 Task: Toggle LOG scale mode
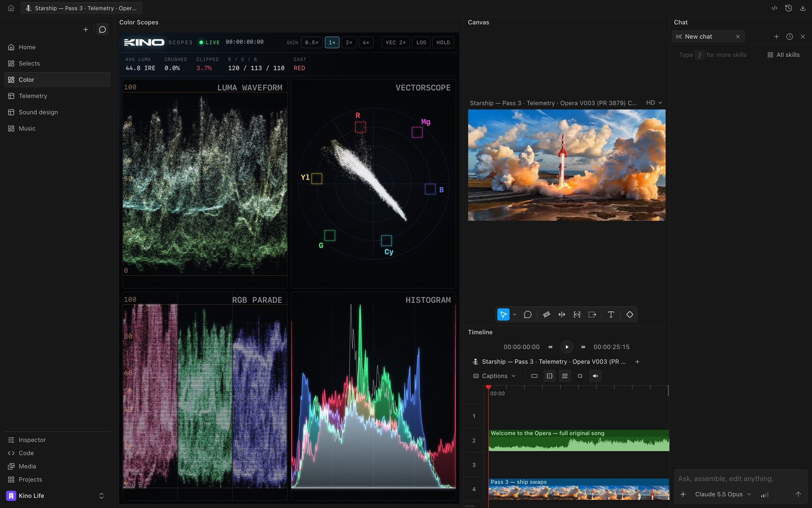pyautogui.click(x=421, y=42)
